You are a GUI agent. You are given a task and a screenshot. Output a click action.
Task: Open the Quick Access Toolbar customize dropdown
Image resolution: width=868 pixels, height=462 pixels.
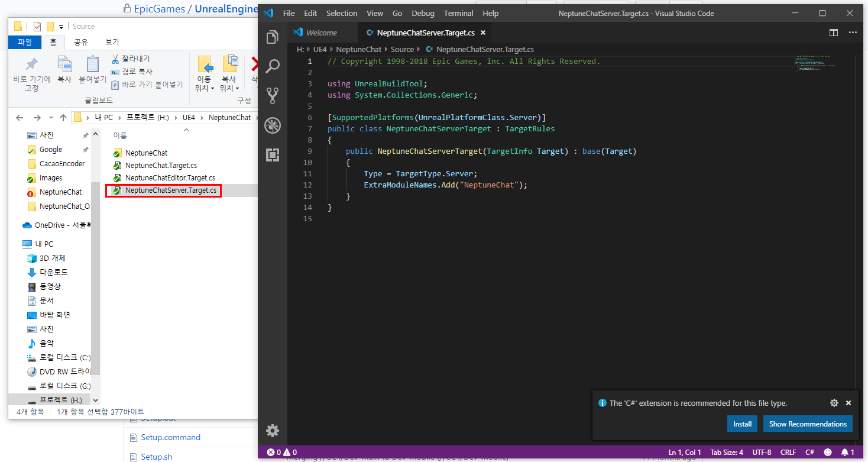pyautogui.click(x=61, y=27)
